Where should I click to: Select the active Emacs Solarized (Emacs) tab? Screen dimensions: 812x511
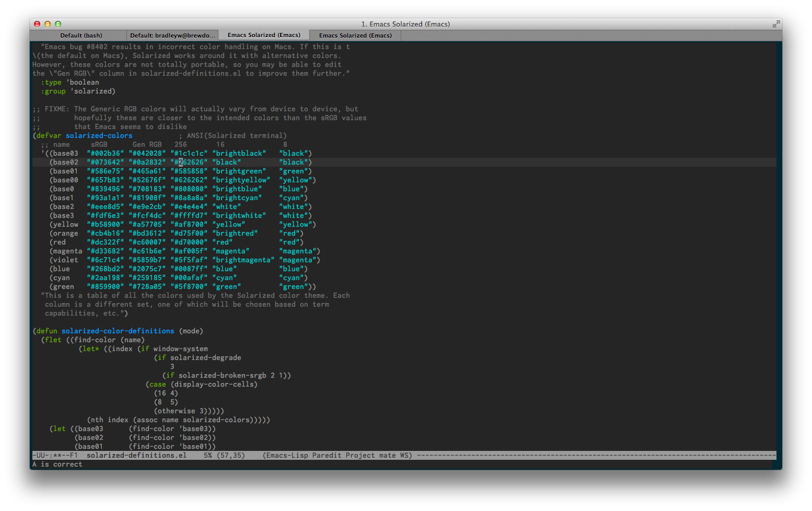[264, 35]
